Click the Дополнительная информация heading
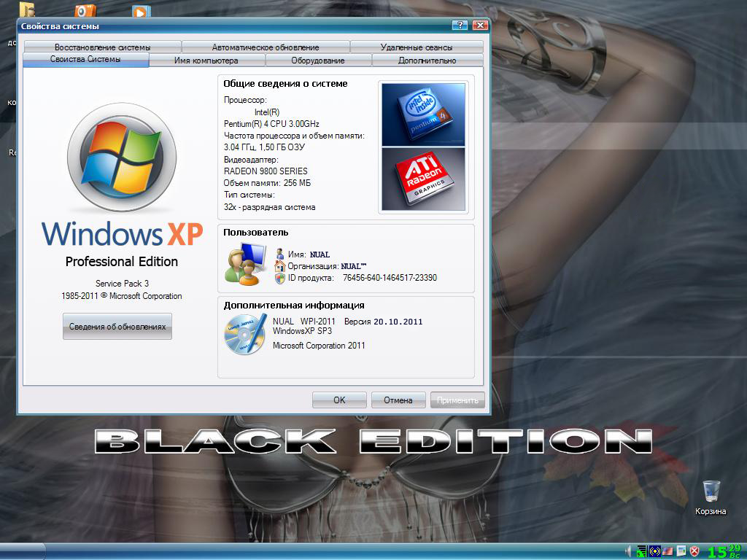747x560 pixels. 294,306
